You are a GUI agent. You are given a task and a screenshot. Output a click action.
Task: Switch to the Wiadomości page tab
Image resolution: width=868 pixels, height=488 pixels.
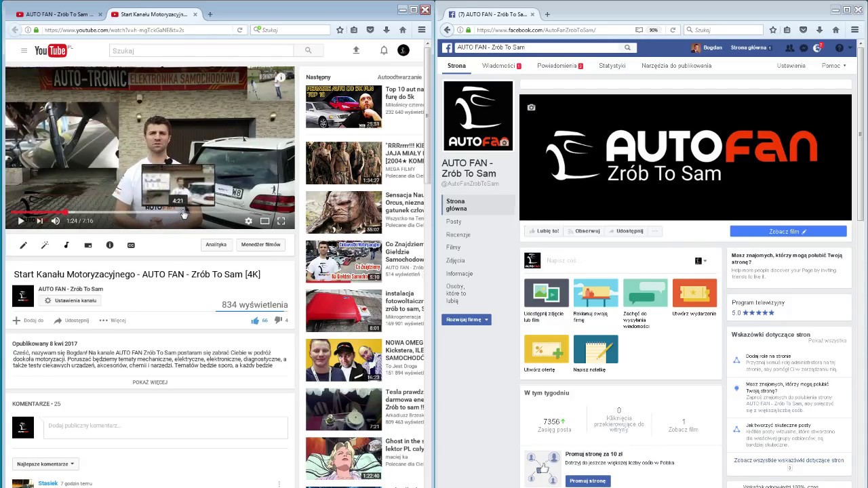[501, 66]
